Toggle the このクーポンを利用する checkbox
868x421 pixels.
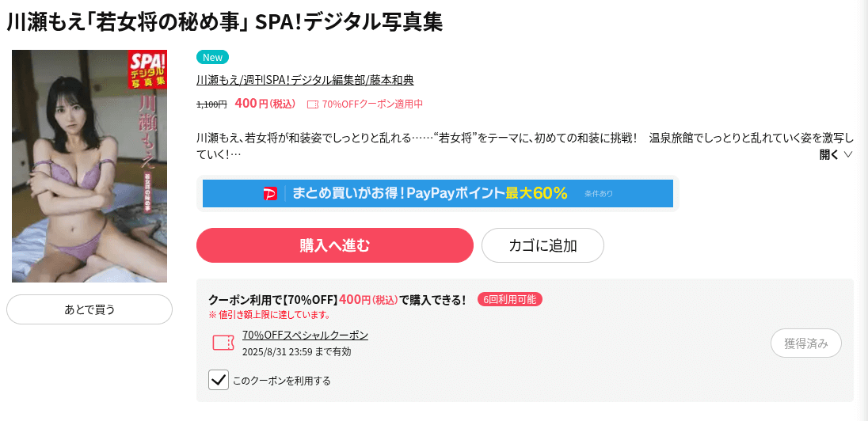coord(219,380)
